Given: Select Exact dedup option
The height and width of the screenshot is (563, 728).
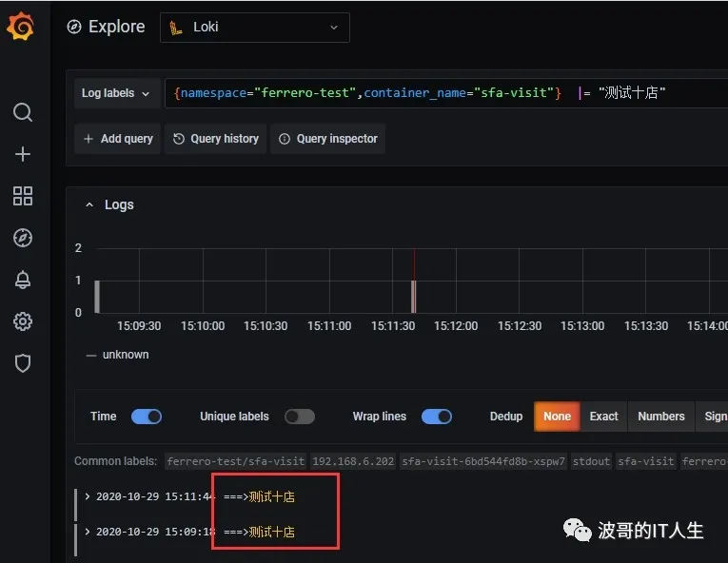Looking at the screenshot, I should 603,417.
